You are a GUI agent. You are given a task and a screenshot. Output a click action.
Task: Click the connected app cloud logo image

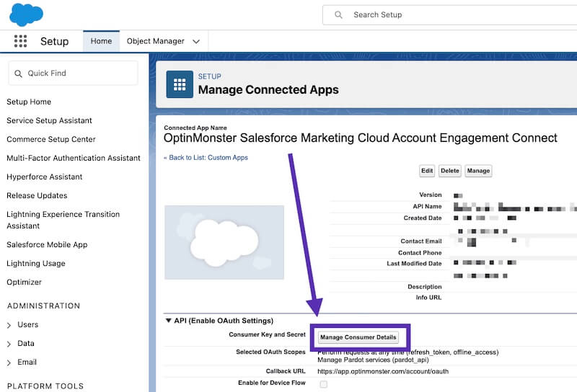point(224,242)
